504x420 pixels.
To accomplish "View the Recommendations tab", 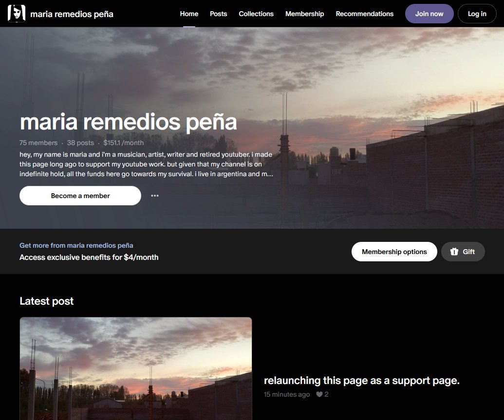I will [x=365, y=14].
